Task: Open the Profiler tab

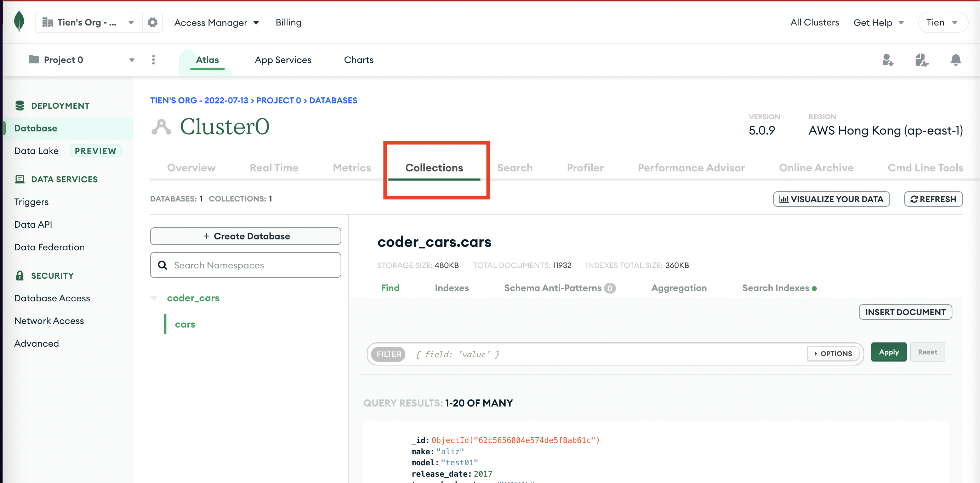Action: [x=585, y=168]
